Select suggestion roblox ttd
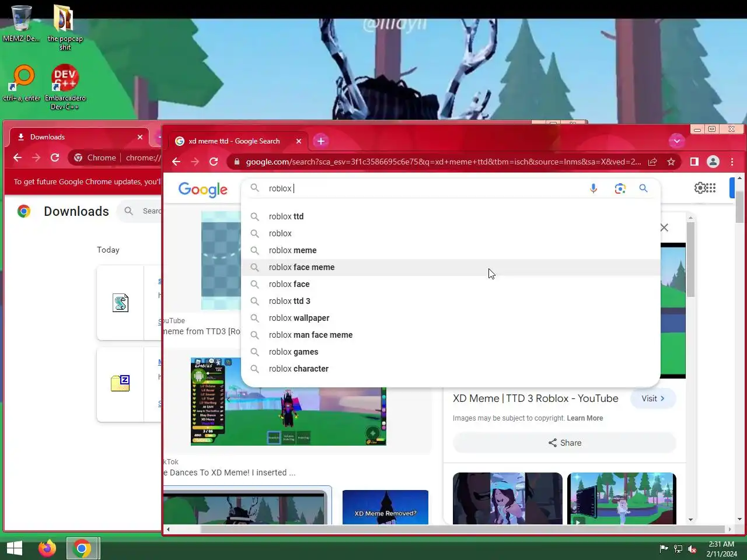 tap(451, 216)
